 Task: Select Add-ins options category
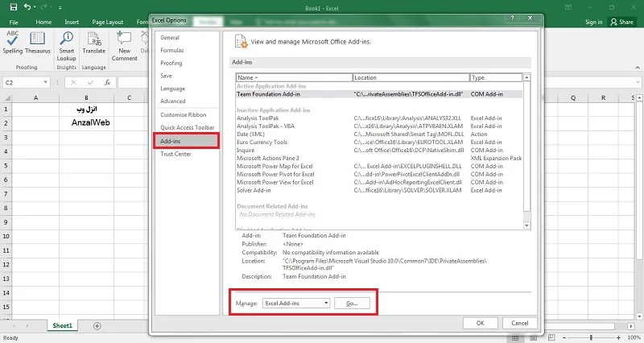[x=186, y=141]
